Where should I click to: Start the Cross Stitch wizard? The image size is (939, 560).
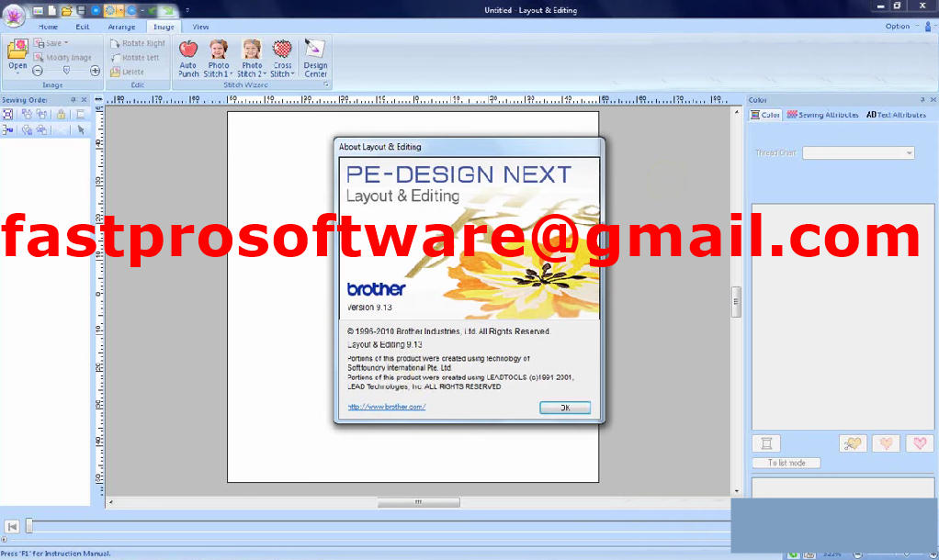point(281,58)
